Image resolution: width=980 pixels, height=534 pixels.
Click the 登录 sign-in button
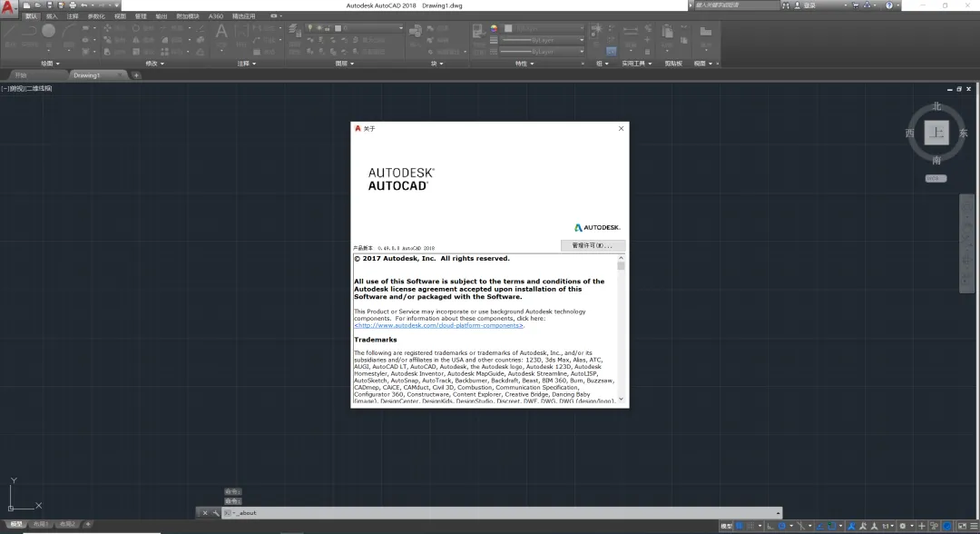[809, 5]
